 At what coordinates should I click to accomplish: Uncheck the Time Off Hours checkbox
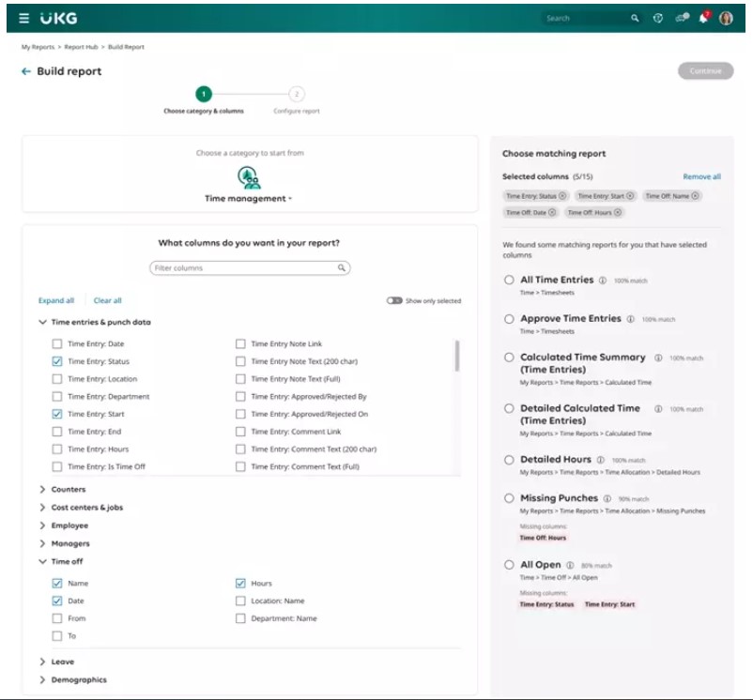coord(240,584)
